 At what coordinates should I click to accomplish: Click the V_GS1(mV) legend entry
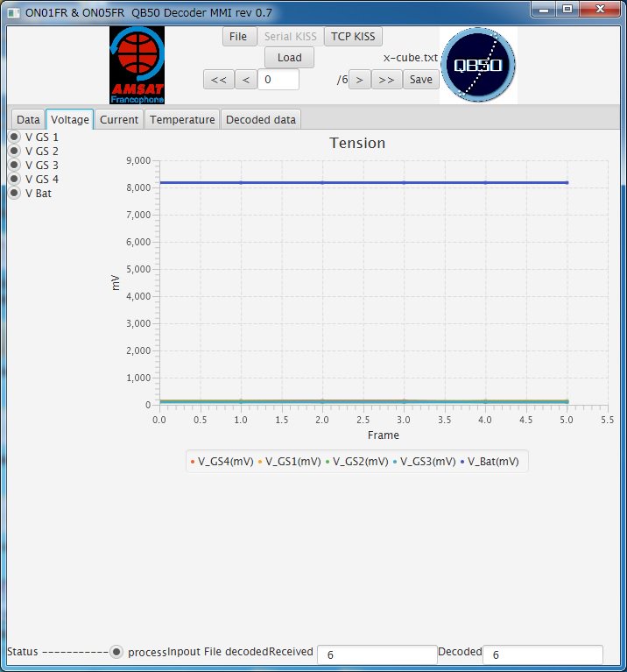290,462
